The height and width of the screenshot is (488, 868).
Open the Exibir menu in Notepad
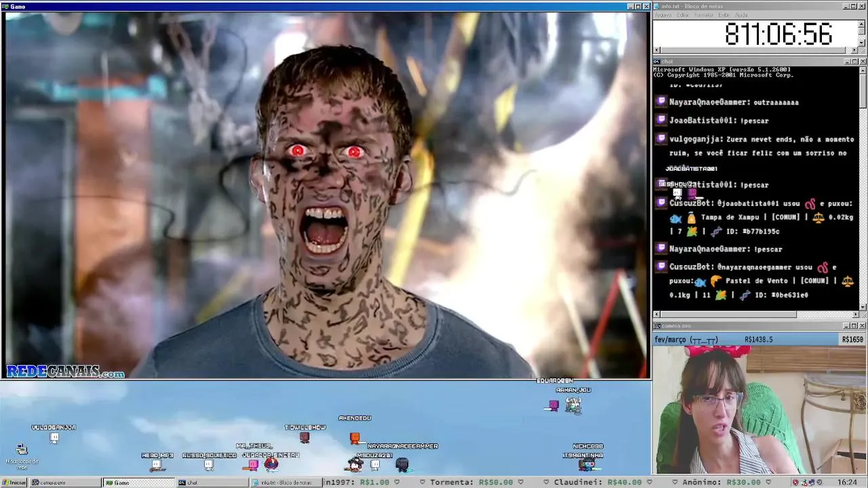[x=724, y=15]
